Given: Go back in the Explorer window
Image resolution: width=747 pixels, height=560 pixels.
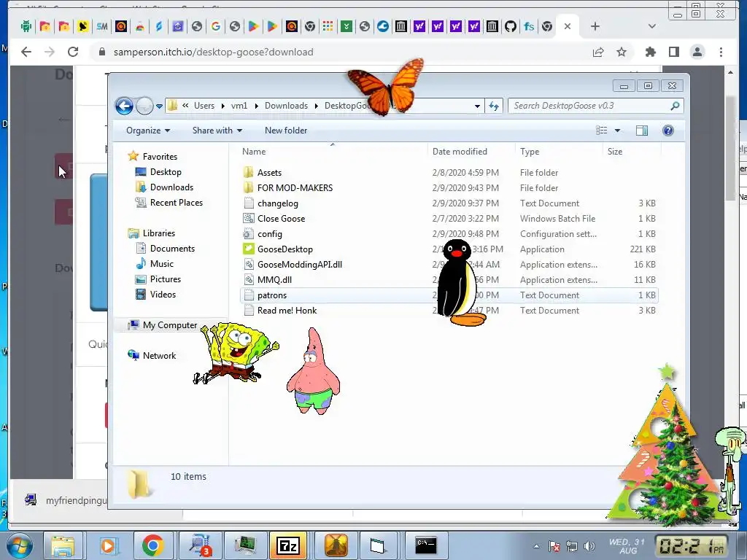Looking at the screenshot, I should point(124,106).
